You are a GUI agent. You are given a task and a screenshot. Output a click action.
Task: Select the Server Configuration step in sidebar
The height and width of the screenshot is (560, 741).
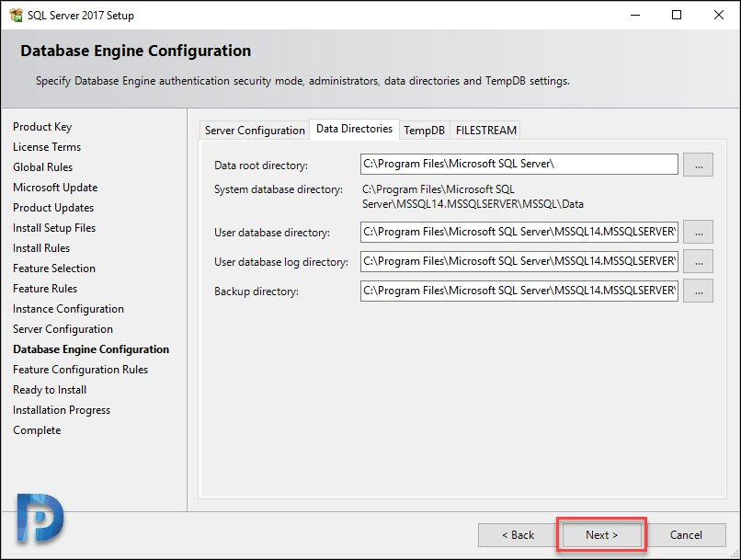point(63,329)
